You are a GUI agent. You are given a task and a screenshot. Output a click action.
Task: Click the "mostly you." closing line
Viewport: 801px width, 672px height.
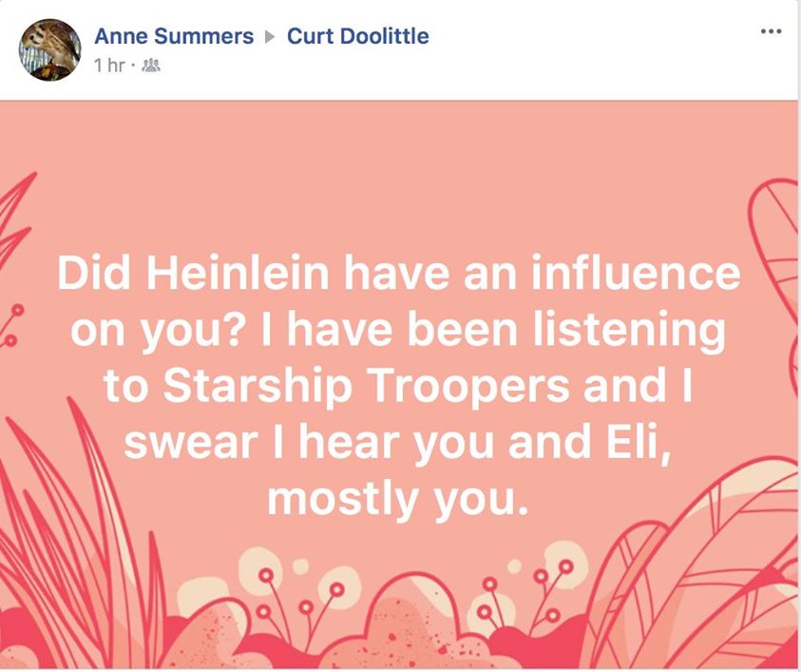pos(396,497)
